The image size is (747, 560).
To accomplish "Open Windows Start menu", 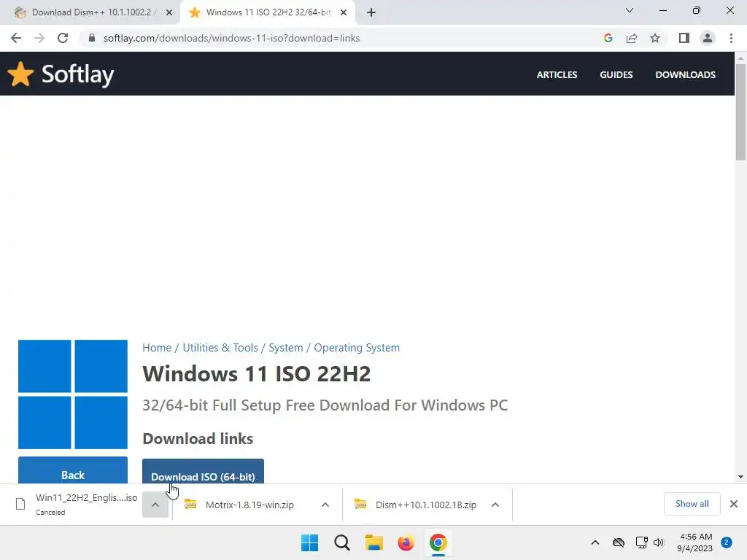I will [309, 542].
